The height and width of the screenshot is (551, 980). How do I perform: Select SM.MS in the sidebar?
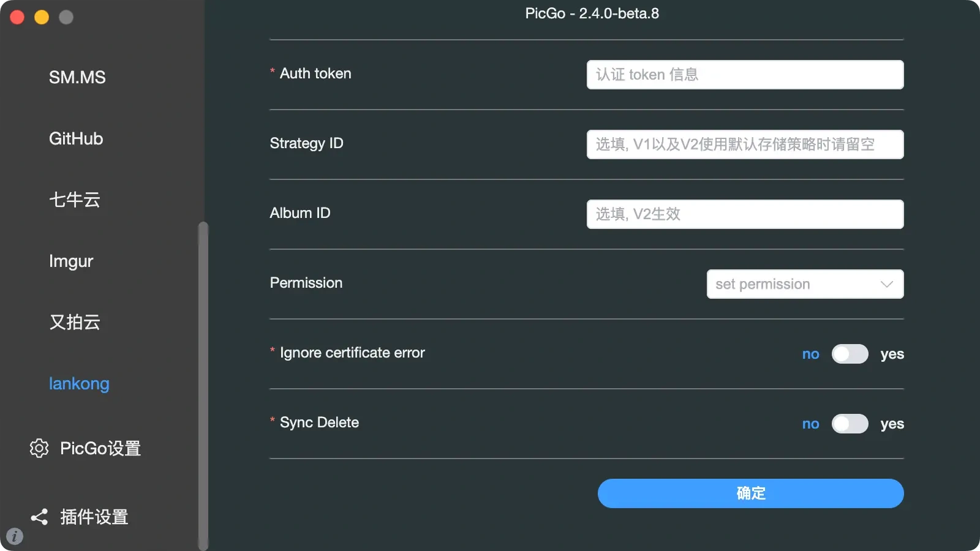(x=77, y=77)
